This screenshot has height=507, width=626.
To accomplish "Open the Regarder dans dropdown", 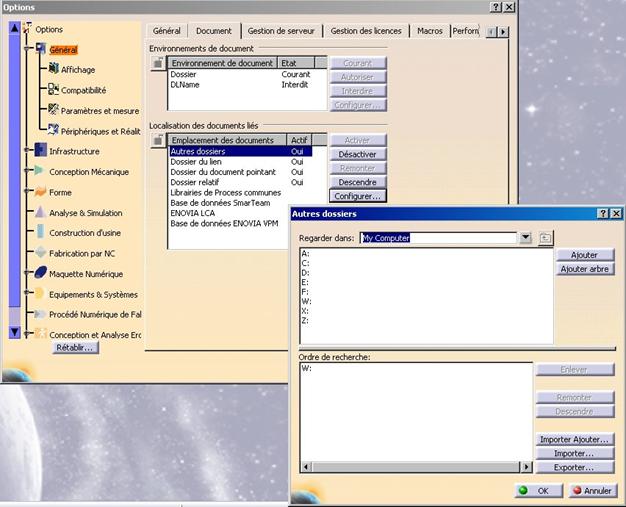I will click(x=525, y=238).
